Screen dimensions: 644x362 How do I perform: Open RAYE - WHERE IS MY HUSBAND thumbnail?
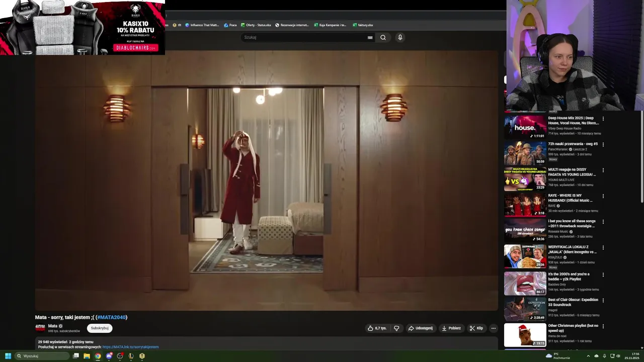(x=525, y=205)
